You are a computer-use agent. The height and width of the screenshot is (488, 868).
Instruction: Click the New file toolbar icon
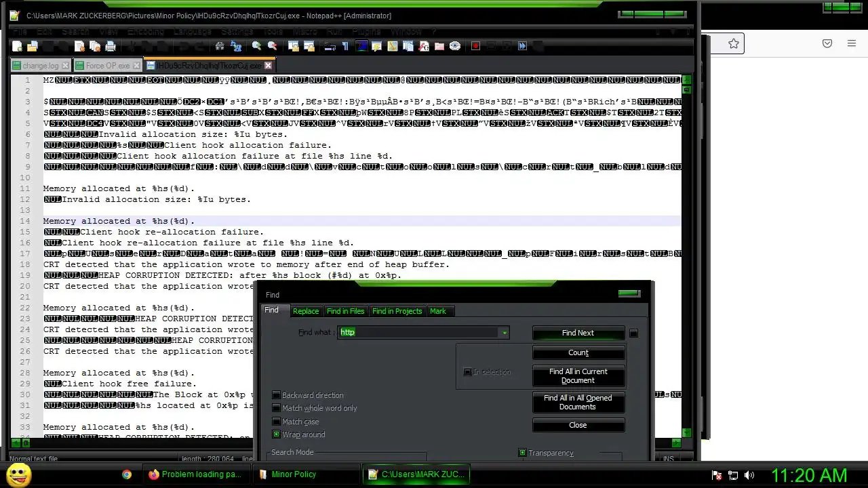(17, 46)
